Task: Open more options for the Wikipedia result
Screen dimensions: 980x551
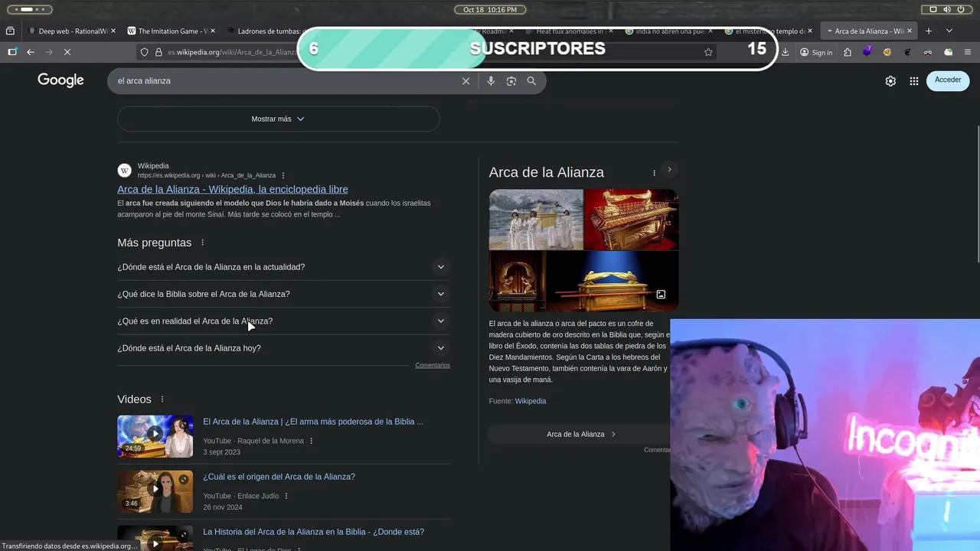Action: pyautogui.click(x=283, y=175)
